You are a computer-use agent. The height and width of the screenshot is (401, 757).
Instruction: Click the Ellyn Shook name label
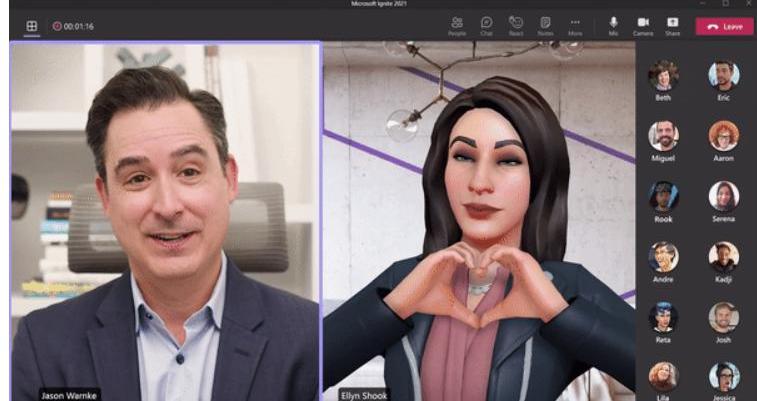click(364, 395)
